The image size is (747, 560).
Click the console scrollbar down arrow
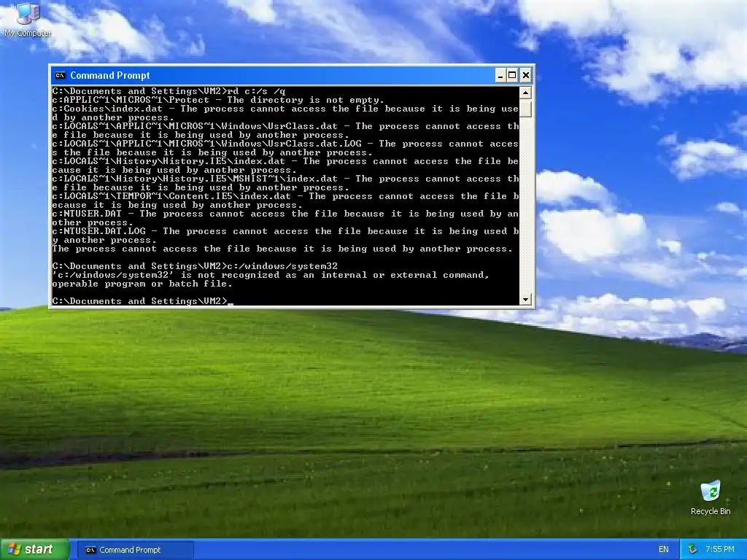click(x=525, y=300)
